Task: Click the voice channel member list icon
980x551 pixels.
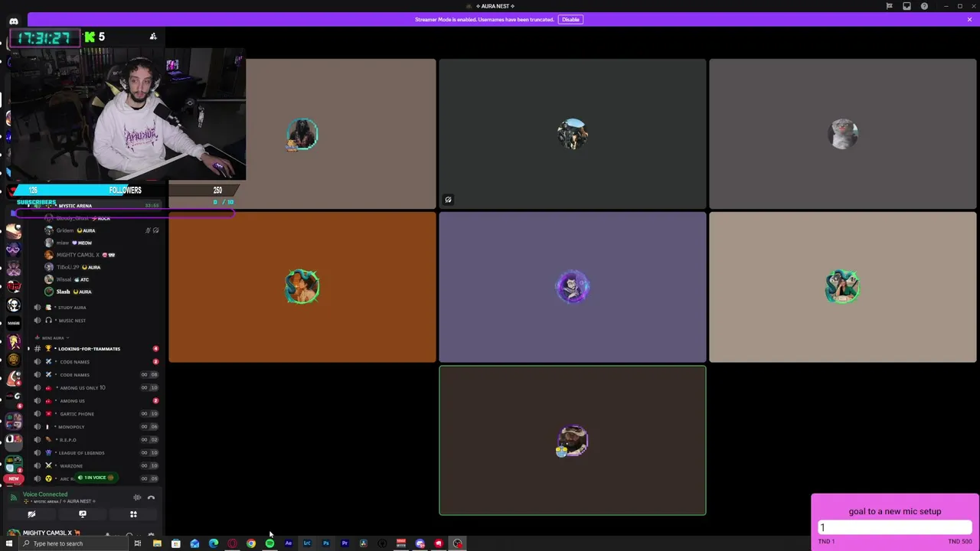Action: pos(153,37)
